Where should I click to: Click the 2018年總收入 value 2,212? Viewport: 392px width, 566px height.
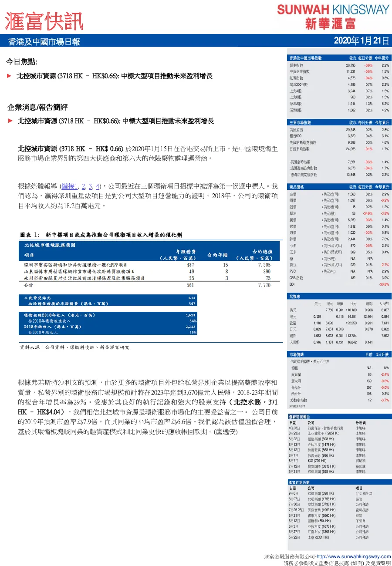point(190,327)
